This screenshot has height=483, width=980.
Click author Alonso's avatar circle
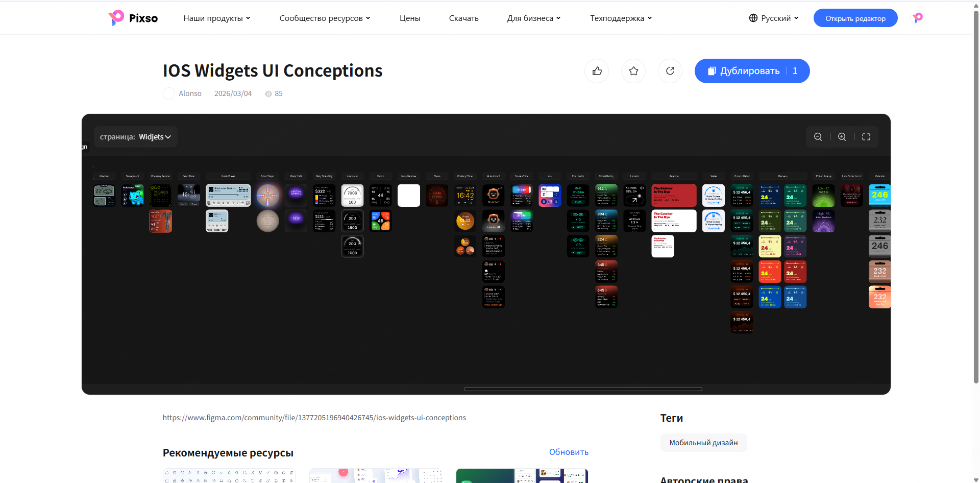[169, 93]
